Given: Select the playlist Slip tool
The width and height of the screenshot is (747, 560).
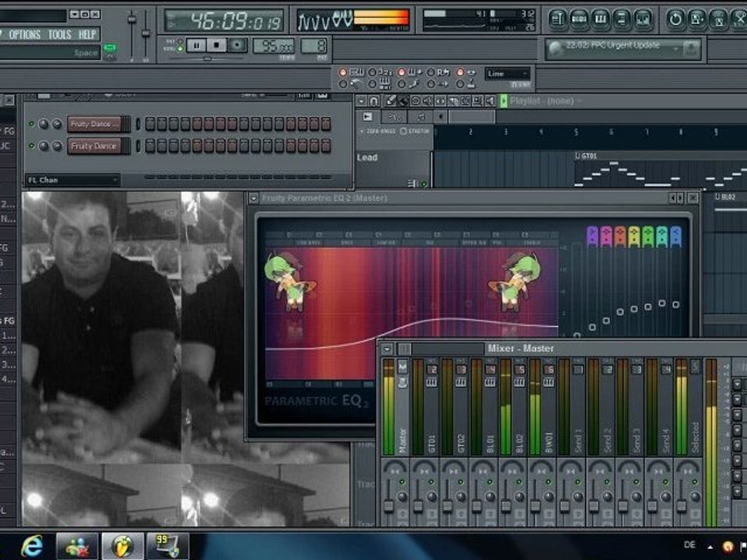Looking at the screenshot, I should (440, 101).
